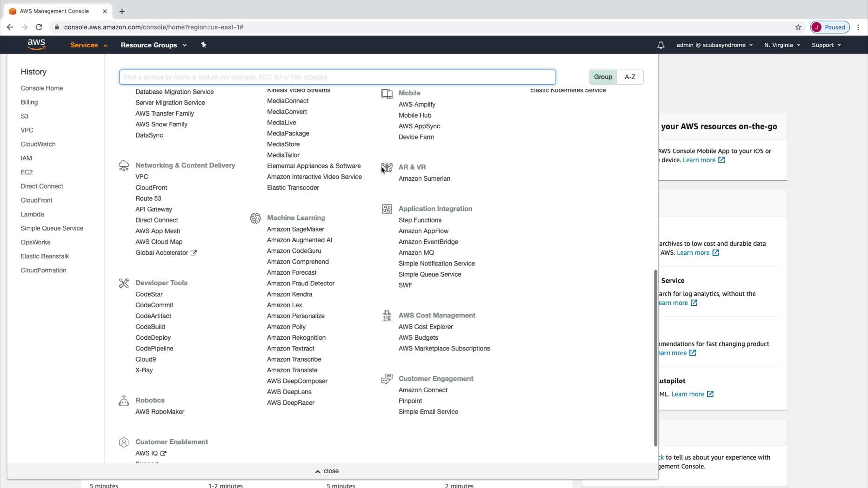Click the site lock icon in address bar
Screen dimensions: 868x488
(57, 27)
